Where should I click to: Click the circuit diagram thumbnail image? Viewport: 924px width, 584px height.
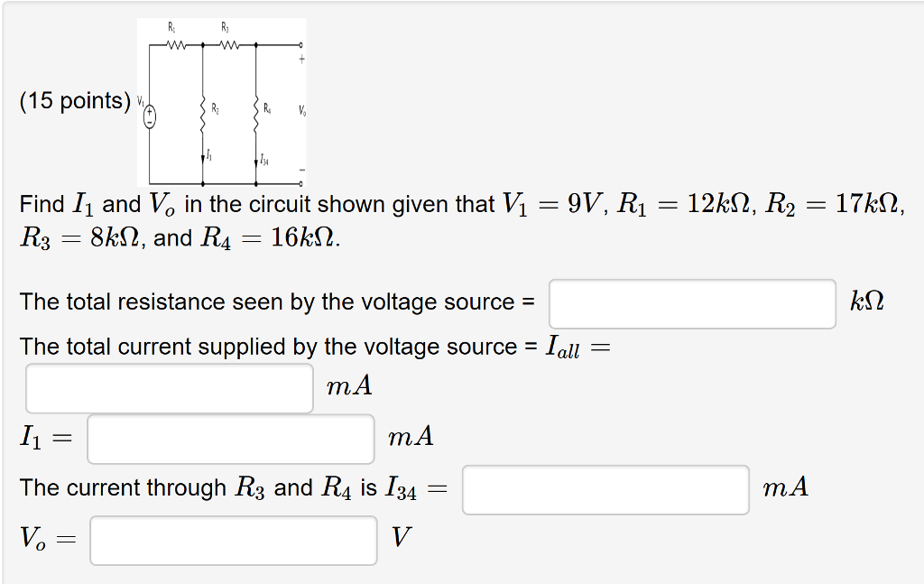click(220, 101)
